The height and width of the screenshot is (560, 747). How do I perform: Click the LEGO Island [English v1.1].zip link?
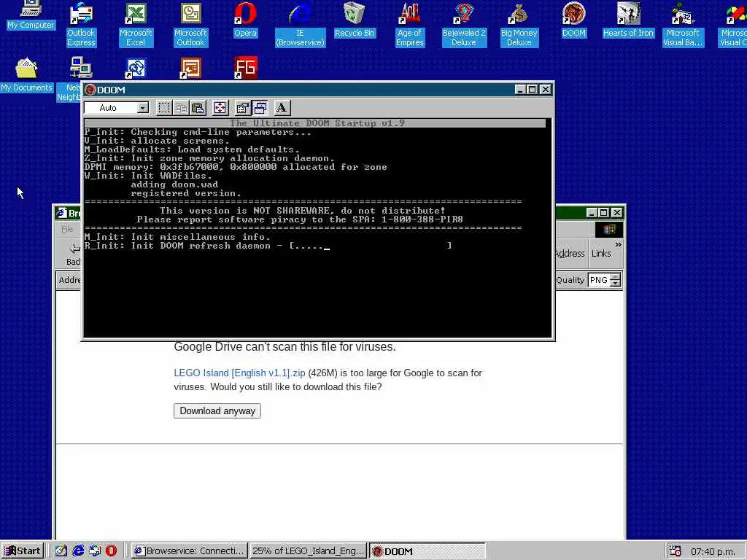239,373
